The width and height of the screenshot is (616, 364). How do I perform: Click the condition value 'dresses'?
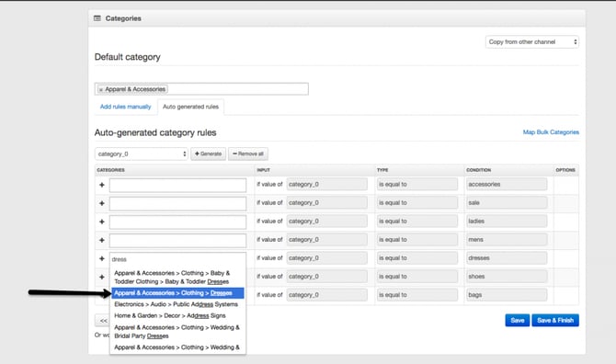click(x=507, y=258)
